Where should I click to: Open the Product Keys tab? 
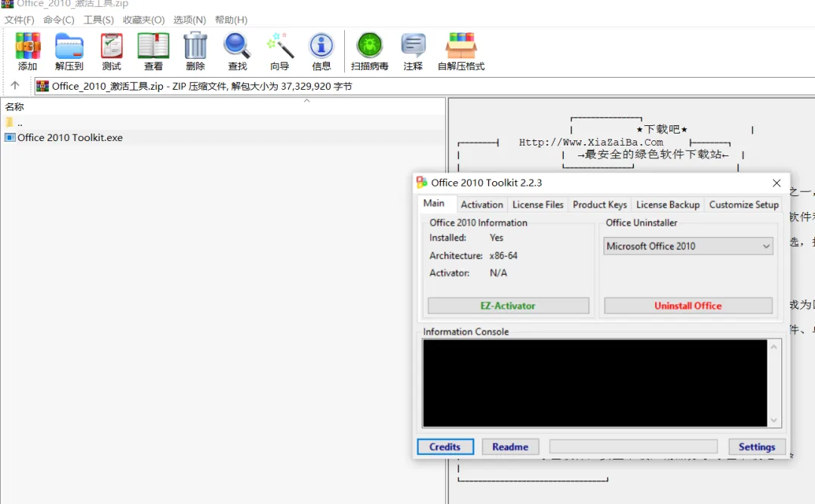coord(600,204)
